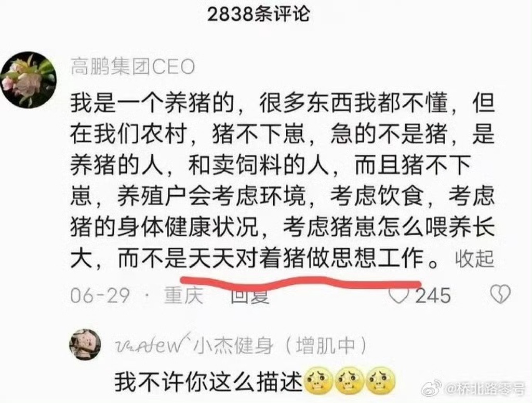Tap the second crying emoji in reply
Screen dimensions: 532x403
click(x=350, y=380)
